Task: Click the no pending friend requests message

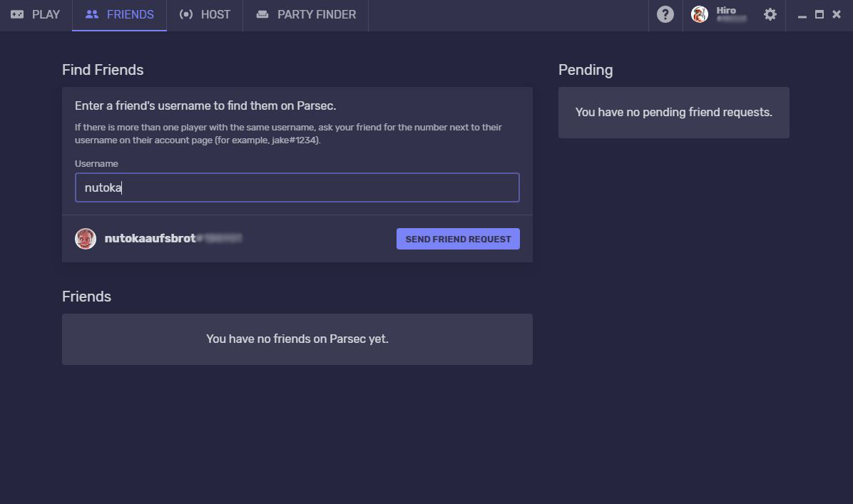Action: click(673, 113)
